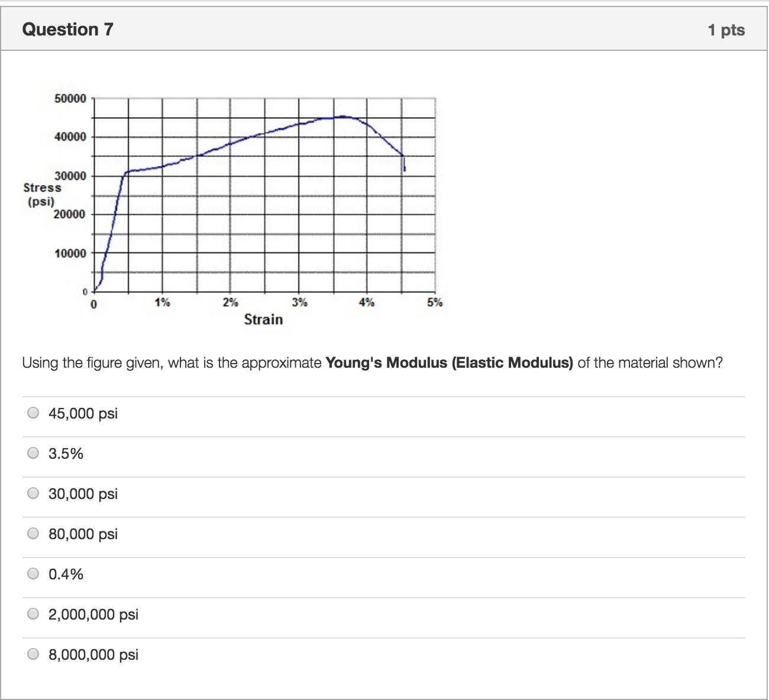The width and height of the screenshot is (769, 700).
Task: Click the Strain axis label on graph
Action: click(264, 319)
